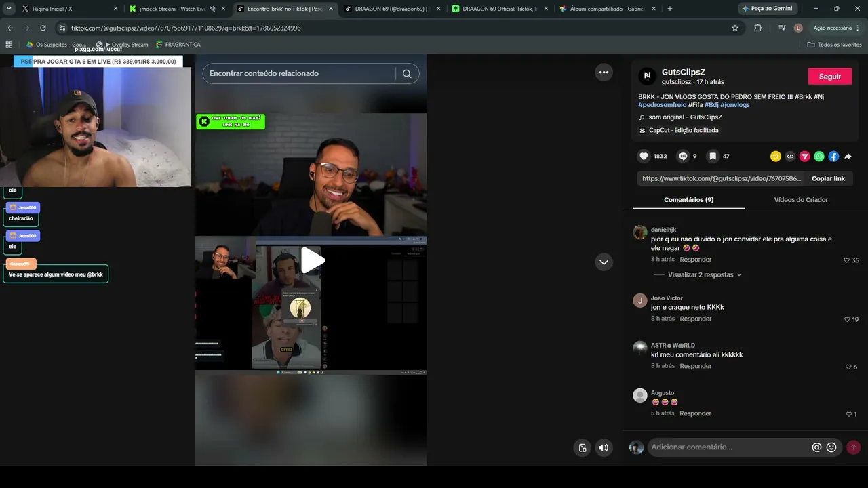Open the browser extensions puzzle icon
The image size is (868, 488).
tap(757, 28)
